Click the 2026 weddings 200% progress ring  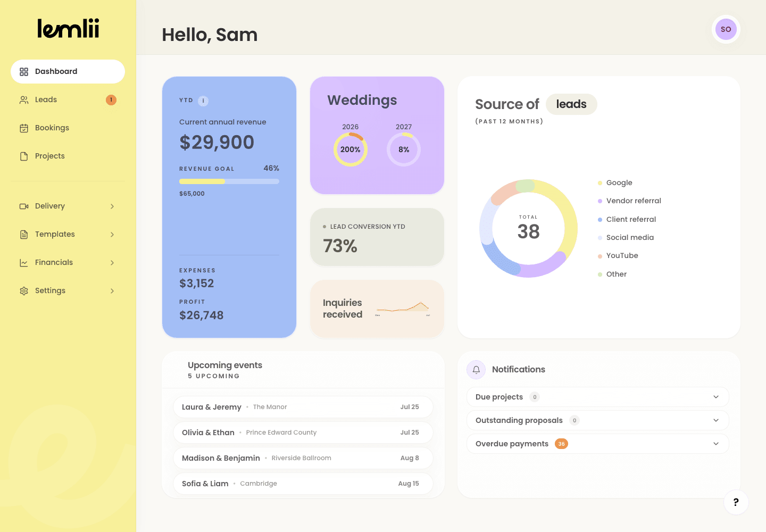[x=351, y=149]
